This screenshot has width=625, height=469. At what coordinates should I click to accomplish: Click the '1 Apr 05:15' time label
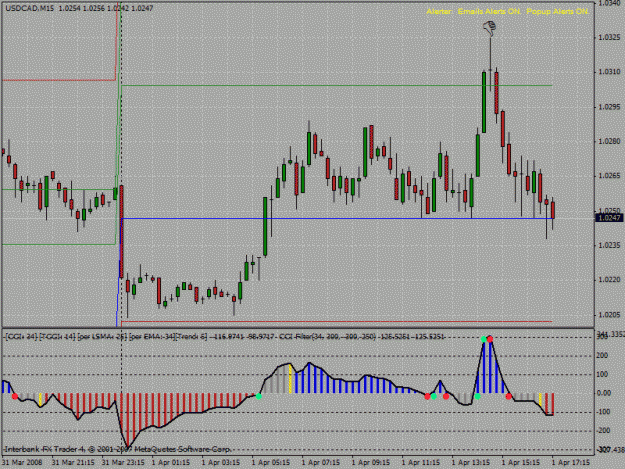tap(271, 463)
